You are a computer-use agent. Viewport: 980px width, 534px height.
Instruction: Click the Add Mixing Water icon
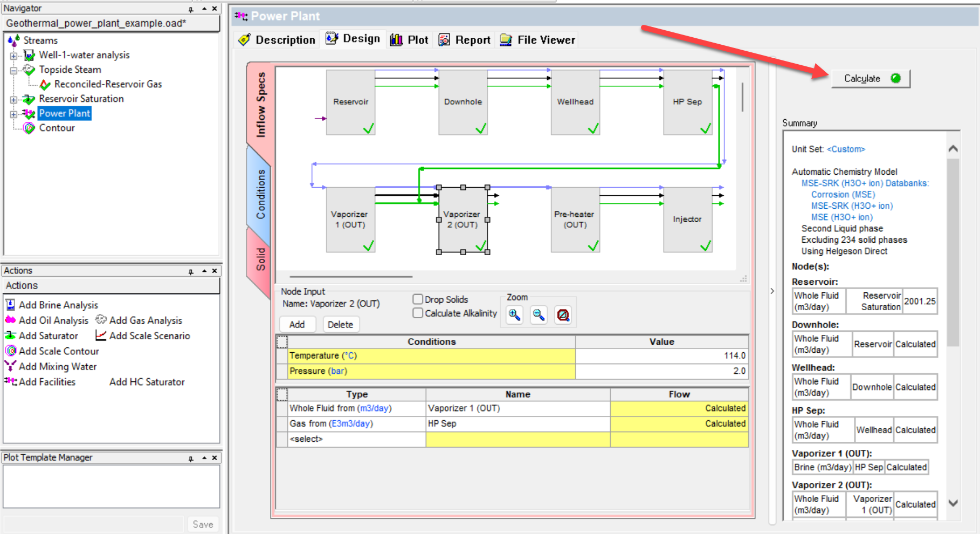pyautogui.click(x=10, y=366)
